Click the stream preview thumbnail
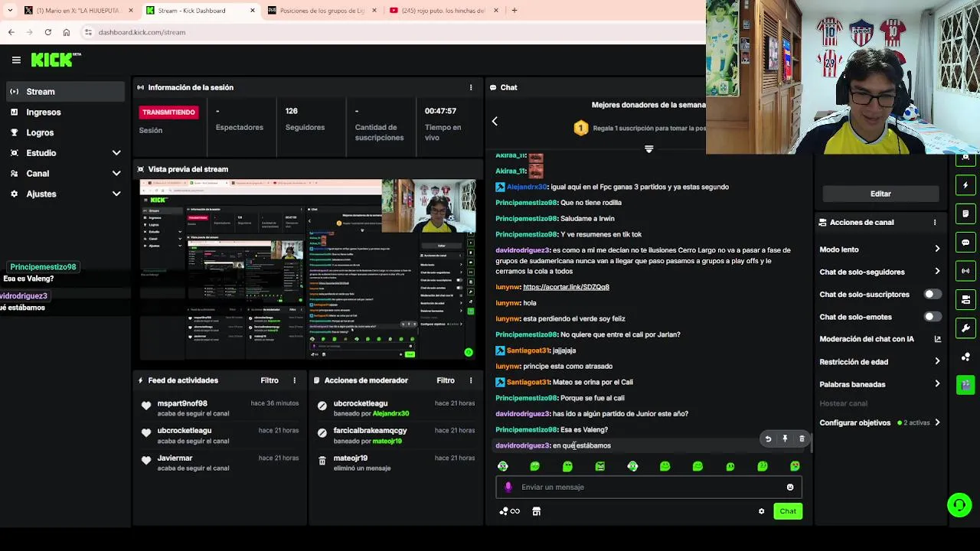The width and height of the screenshot is (980, 551). [307, 269]
